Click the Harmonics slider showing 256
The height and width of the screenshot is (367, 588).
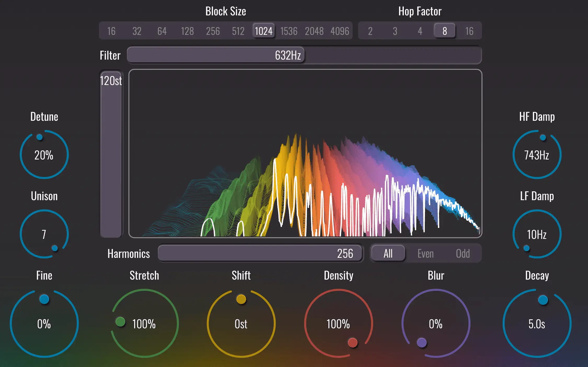(261, 253)
